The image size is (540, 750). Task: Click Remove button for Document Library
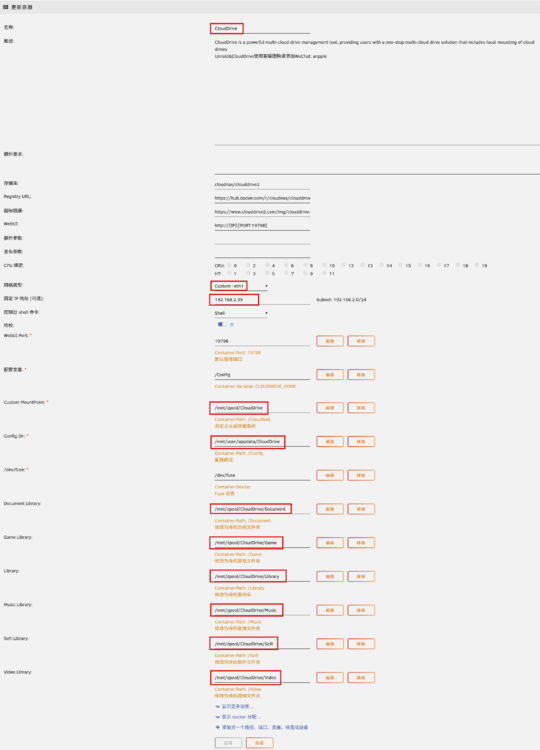click(361, 509)
